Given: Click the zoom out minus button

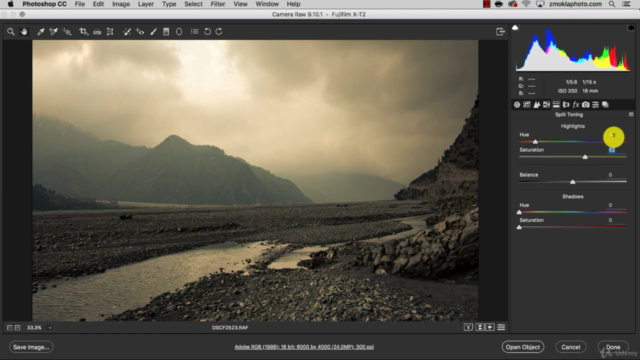Looking at the screenshot, I should (9, 327).
